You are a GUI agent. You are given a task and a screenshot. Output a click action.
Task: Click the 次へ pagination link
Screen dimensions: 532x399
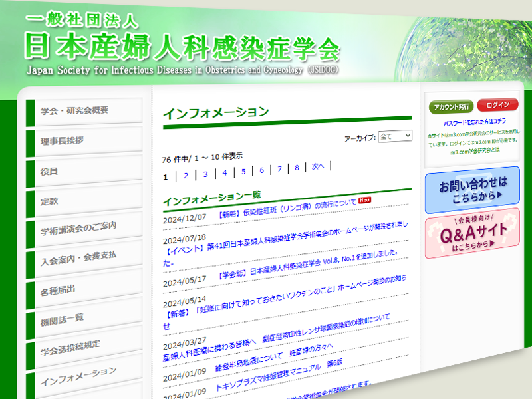tap(319, 166)
